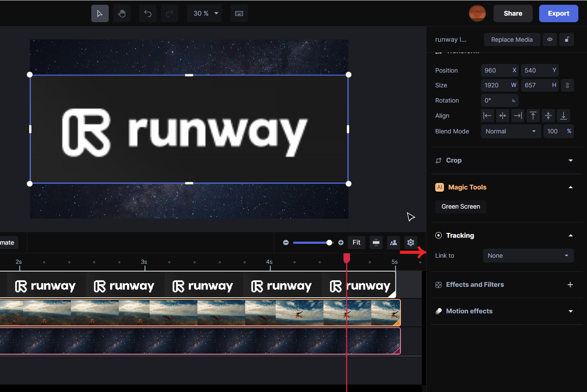Click the Export button
The image size is (587, 392).
tap(559, 13)
